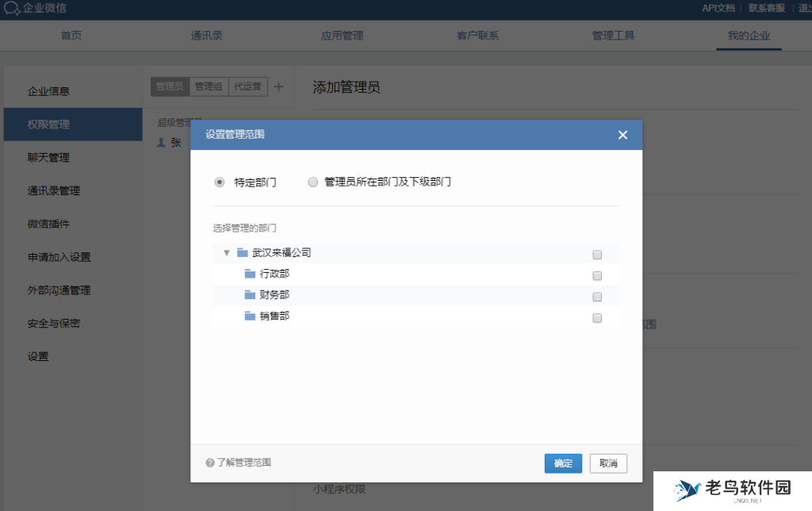Select 安全与保密 in the sidebar

[53, 323]
